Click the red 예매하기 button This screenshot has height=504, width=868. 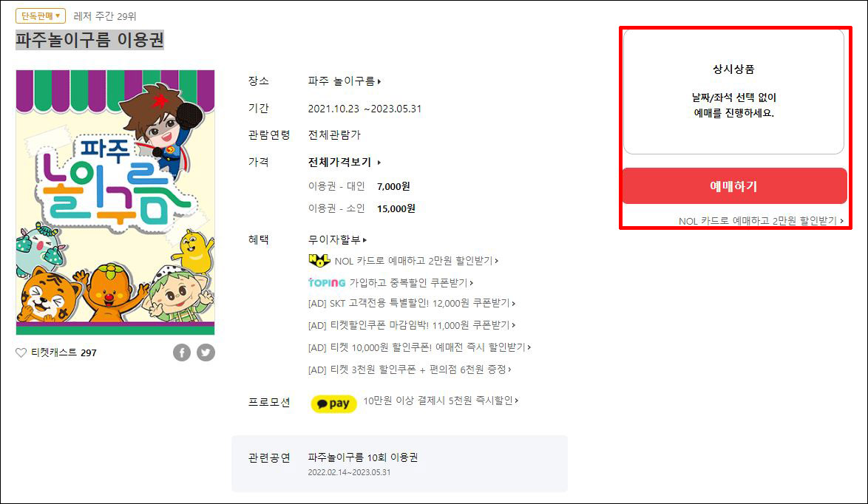(x=735, y=186)
